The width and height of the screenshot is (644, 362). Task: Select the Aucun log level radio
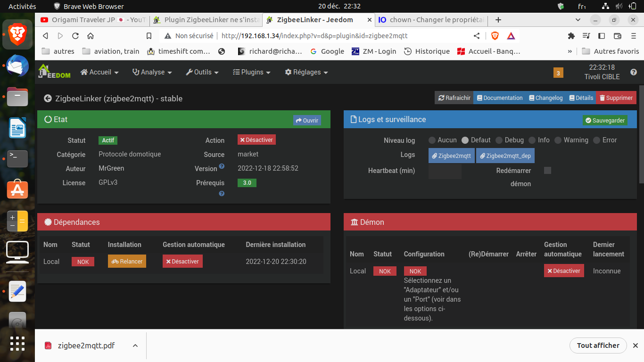432,140
